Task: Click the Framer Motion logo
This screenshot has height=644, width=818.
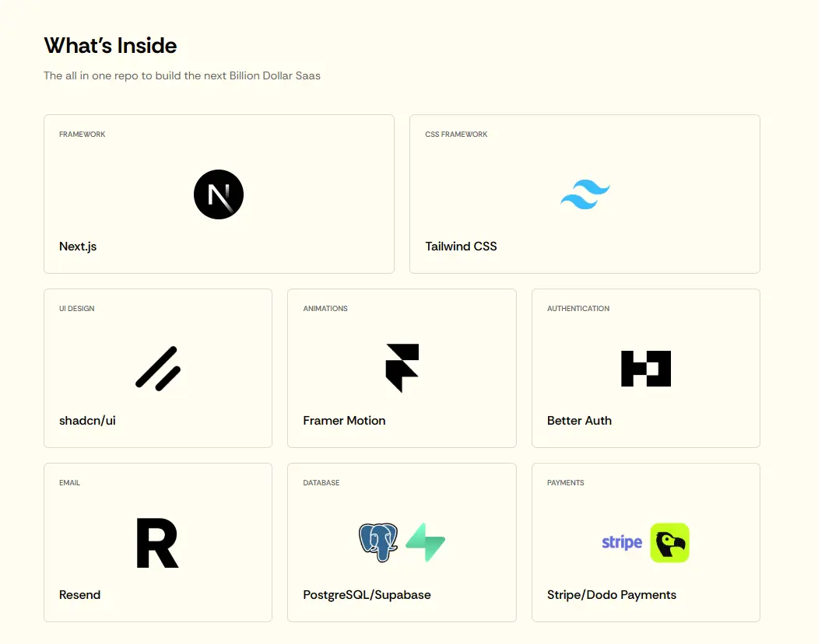Action: point(402,368)
